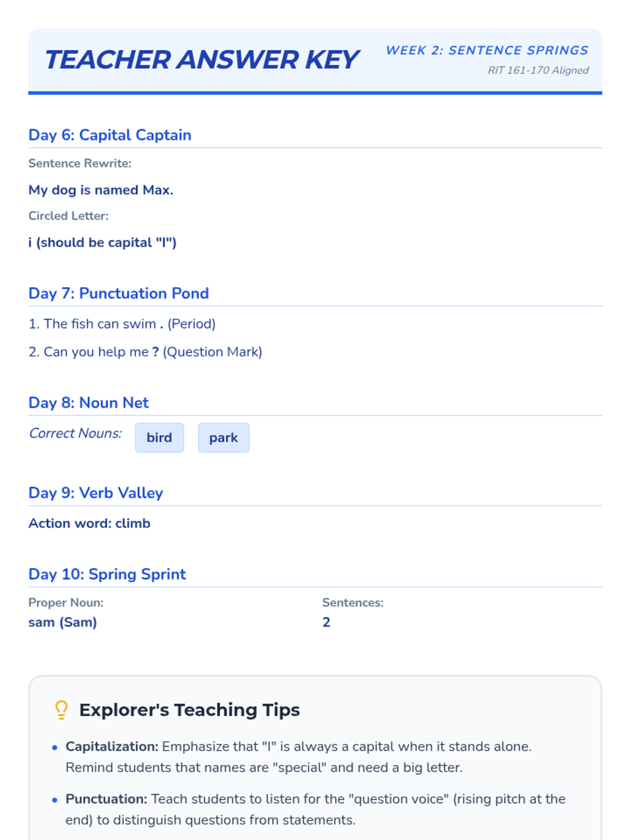630x840 pixels.
Task: Click the Punctuation tip bullet text
Action: (315, 809)
